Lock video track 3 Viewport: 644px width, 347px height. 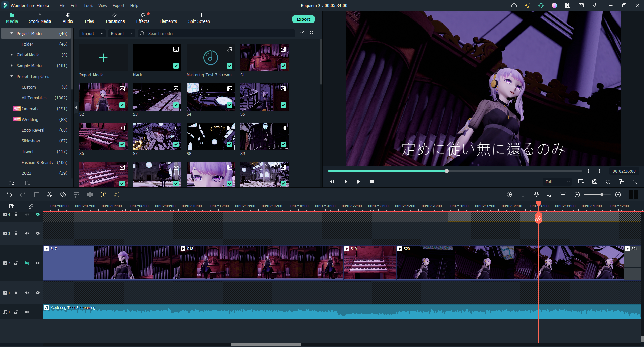coord(16,233)
